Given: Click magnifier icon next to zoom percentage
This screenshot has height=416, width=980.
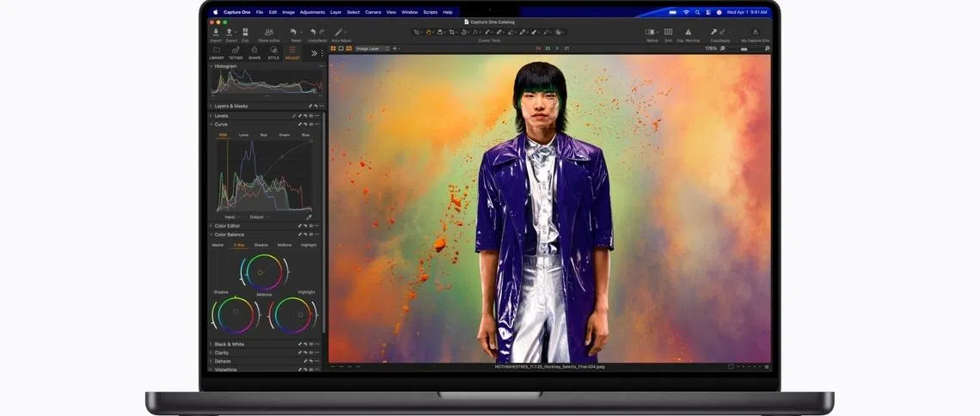Looking at the screenshot, I should [x=723, y=48].
